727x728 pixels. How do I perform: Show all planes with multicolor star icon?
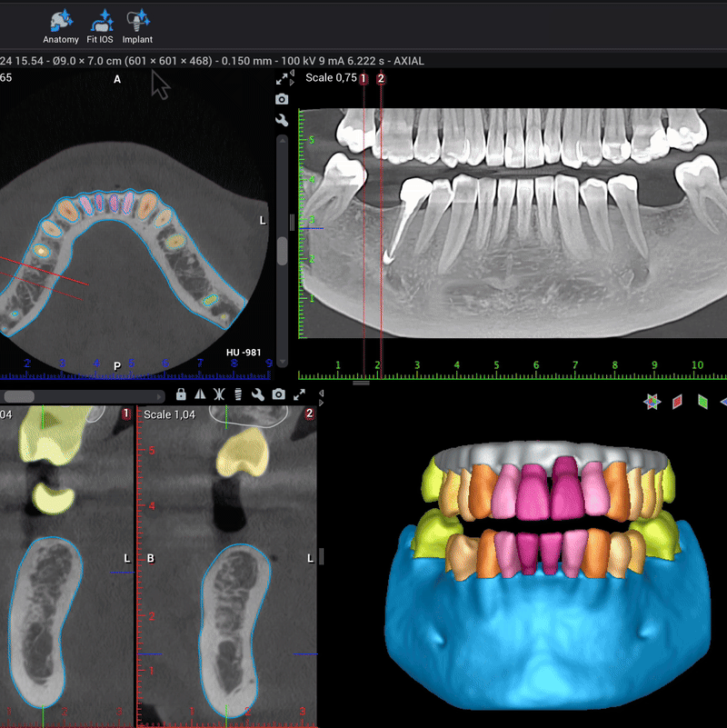651,401
